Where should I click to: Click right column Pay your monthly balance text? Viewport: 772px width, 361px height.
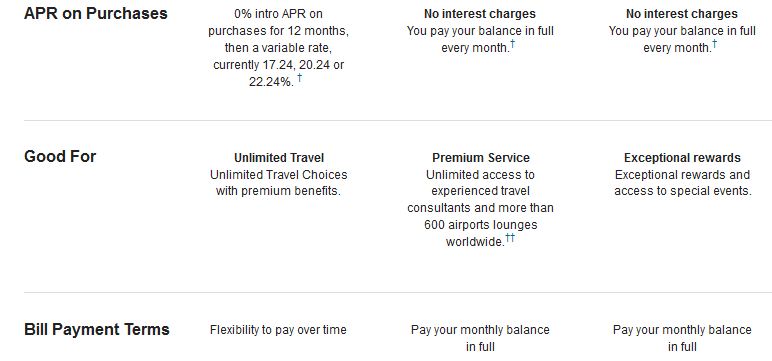tap(682, 338)
